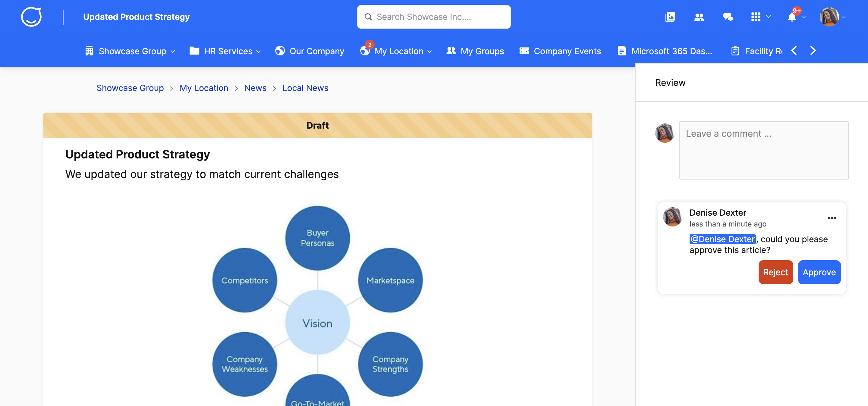This screenshot has width=868, height=406.
Task: Reject the article
Action: click(775, 272)
